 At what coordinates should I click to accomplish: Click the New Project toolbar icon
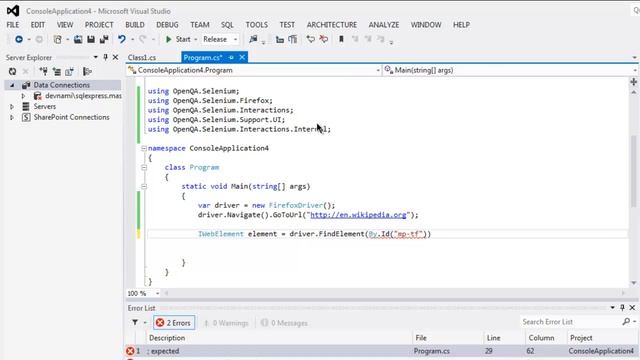58,39
